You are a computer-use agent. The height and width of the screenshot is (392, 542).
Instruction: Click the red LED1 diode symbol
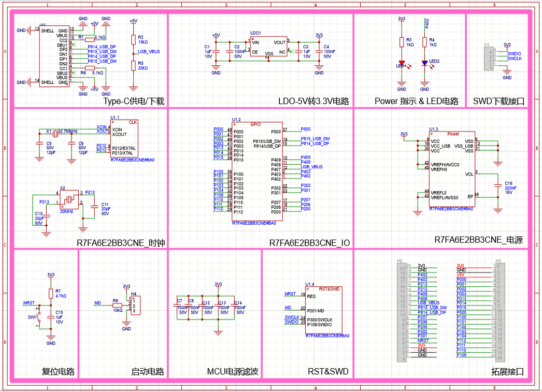point(402,63)
